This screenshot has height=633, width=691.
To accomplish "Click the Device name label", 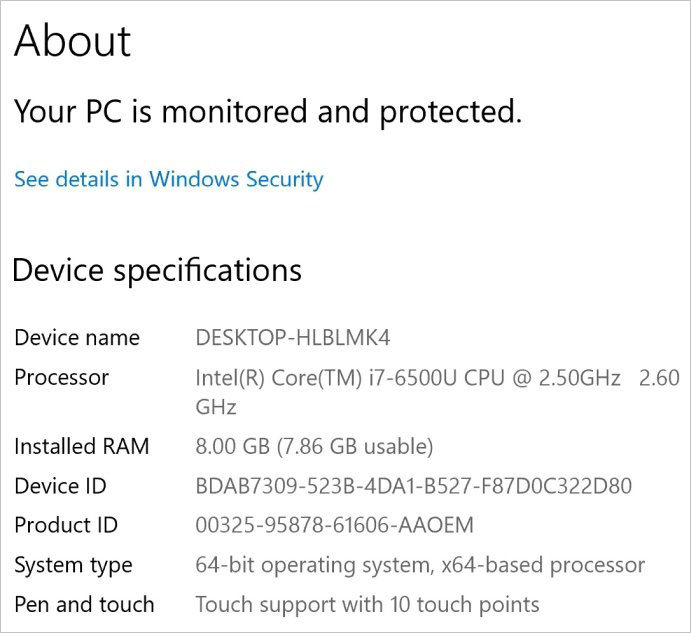I will click(x=77, y=337).
